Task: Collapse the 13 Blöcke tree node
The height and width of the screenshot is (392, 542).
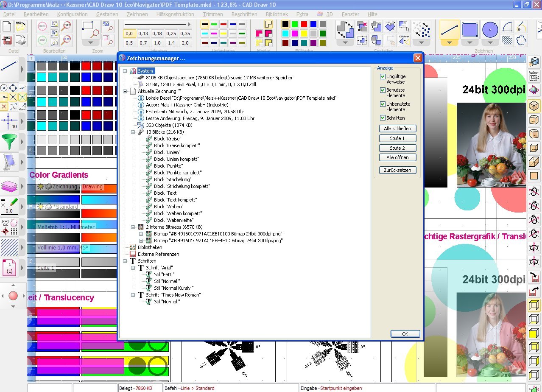Action: tap(133, 132)
